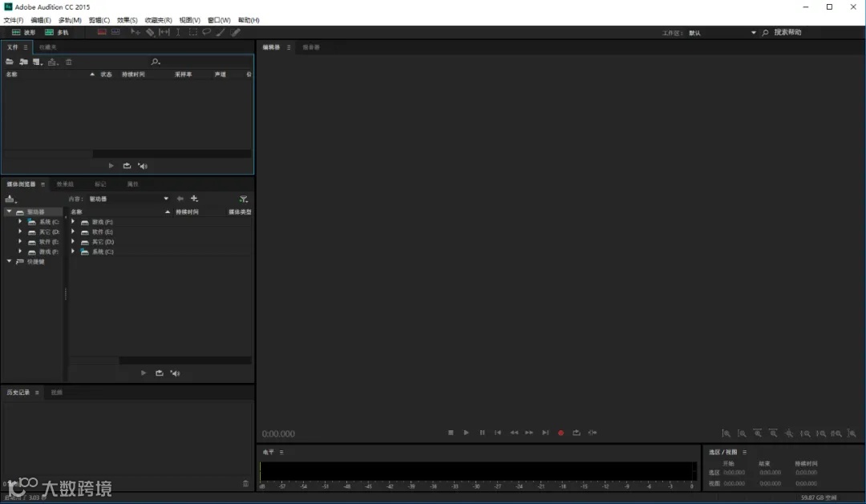
Task: Expand 软件 (E:) in the left tree
Action: coord(20,241)
